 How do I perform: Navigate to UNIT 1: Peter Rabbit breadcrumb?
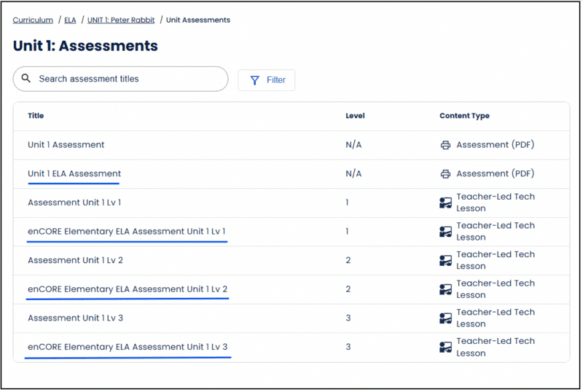(x=121, y=20)
